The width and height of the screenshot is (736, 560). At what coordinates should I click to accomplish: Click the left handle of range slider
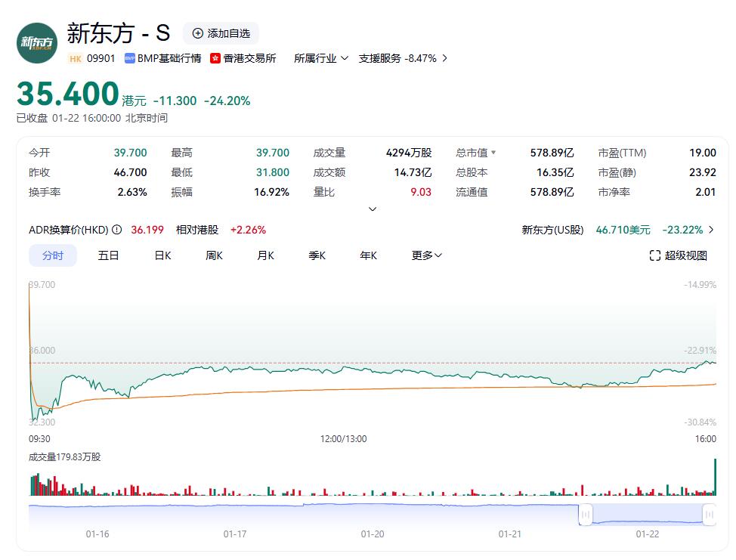pyautogui.click(x=585, y=515)
